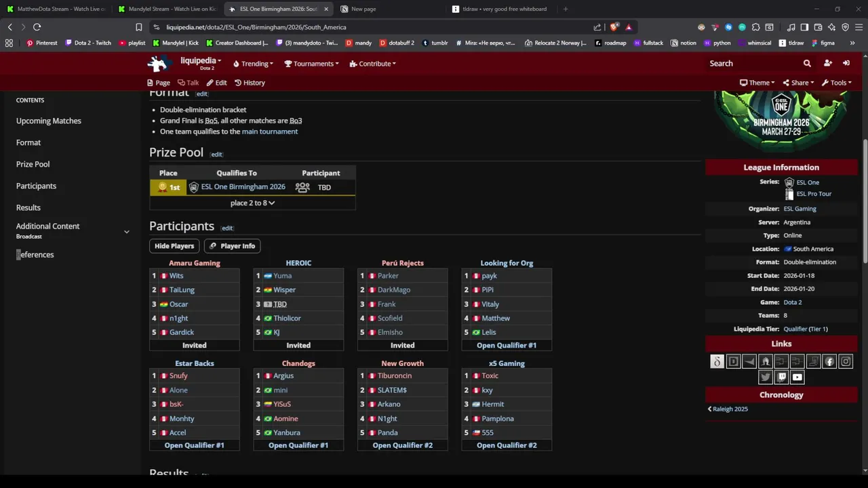Open the Pinterest bookmark
868x488 pixels.
41,43
